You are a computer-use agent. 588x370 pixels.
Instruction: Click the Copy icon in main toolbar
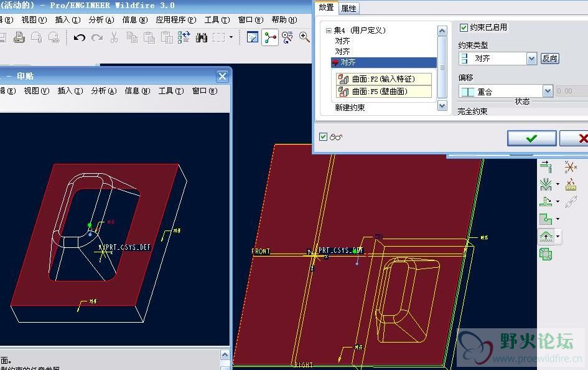click(x=132, y=37)
